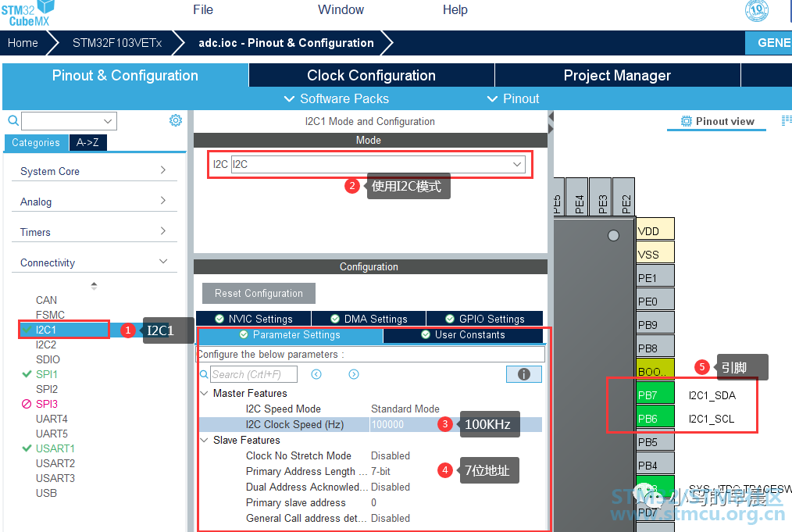Click the settings gear icon above categories
Screen dimensions: 792x532
click(x=175, y=120)
